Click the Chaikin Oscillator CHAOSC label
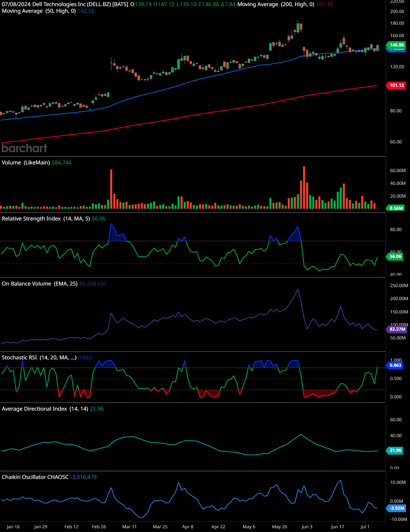 (x=35, y=477)
